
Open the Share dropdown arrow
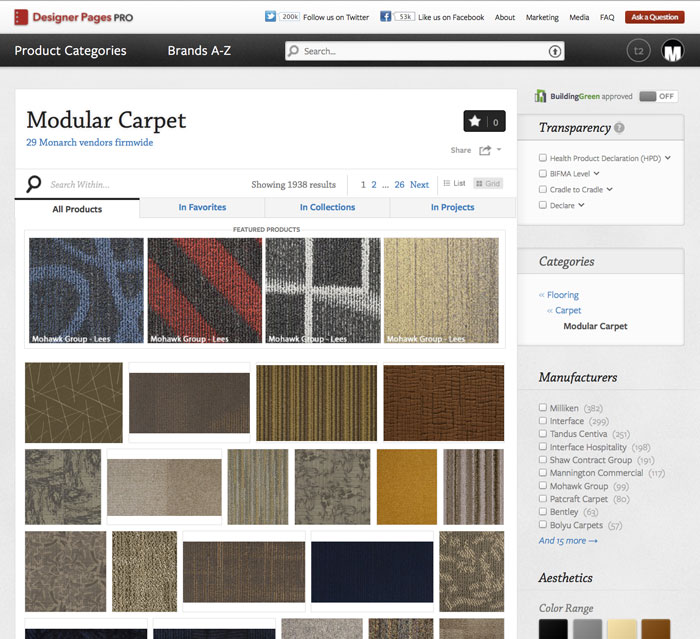[499, 150]
